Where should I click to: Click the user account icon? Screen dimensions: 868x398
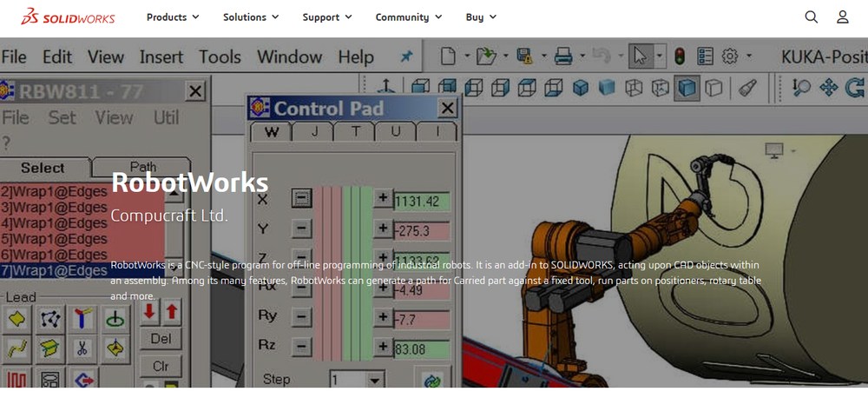843,17
